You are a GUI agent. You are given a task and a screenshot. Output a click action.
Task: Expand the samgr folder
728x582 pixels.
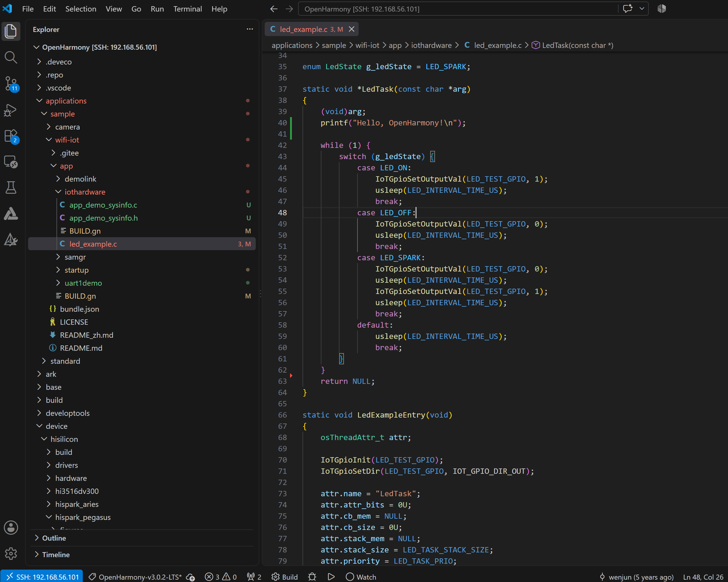click(142, 257)
